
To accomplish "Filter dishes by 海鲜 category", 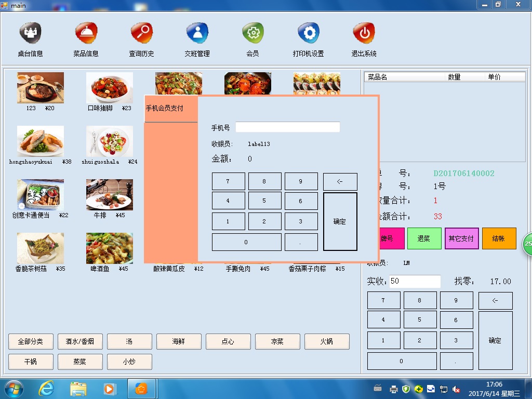I will 179,341.
